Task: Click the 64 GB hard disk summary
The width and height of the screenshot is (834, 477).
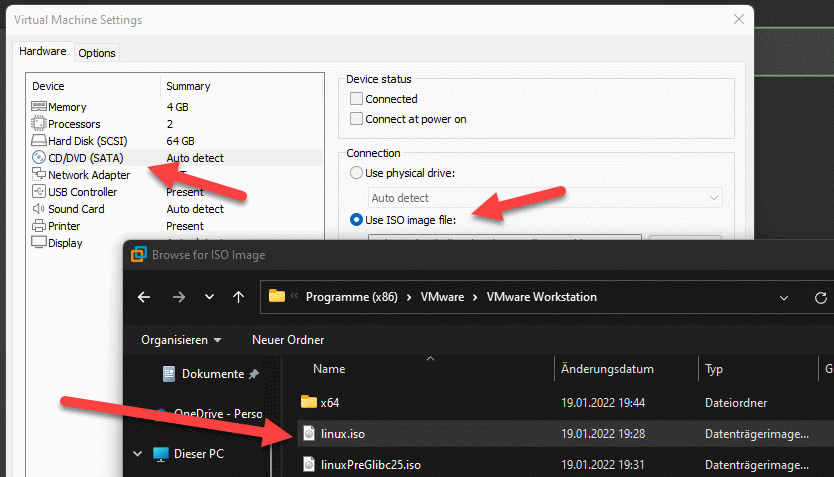Action: point(180,141)
